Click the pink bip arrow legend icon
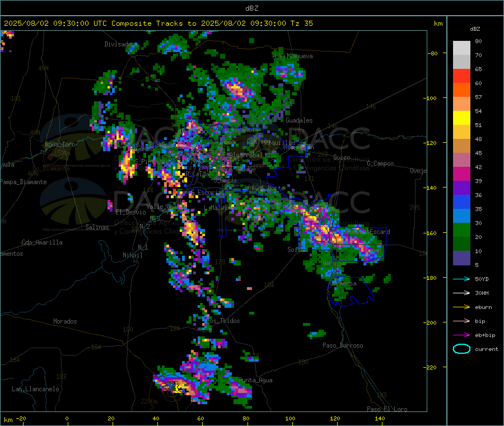 point(461,321)
